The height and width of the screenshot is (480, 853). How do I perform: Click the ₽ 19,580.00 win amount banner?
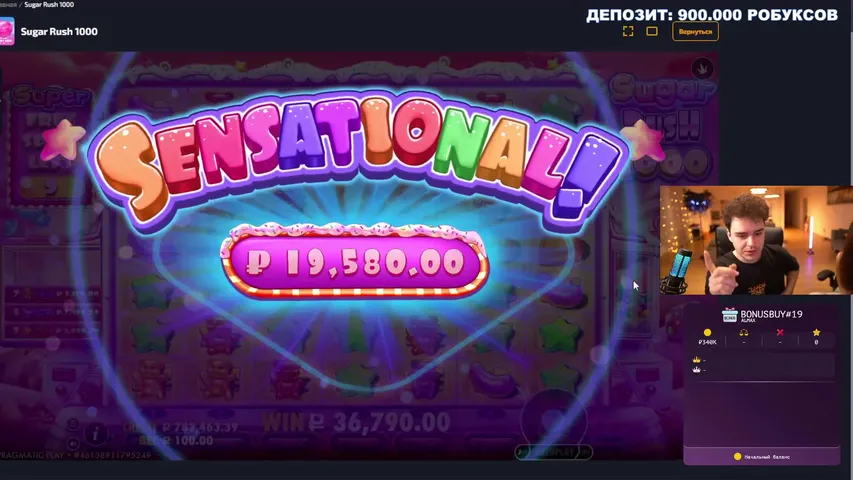(x=355, y=262)
